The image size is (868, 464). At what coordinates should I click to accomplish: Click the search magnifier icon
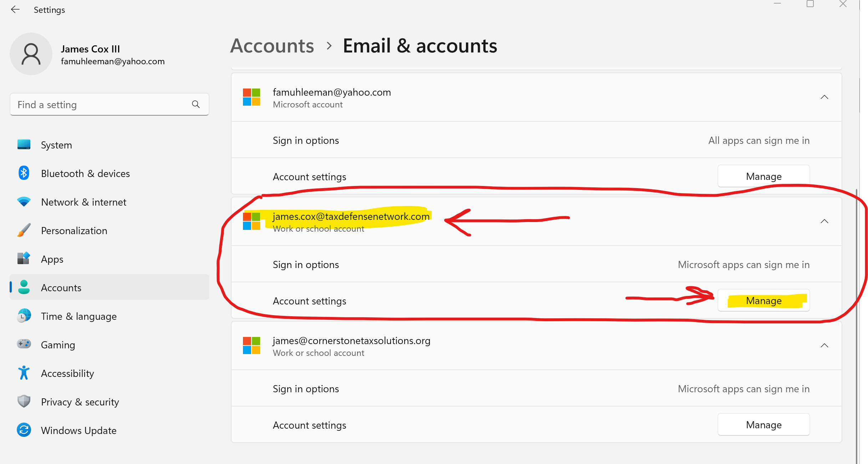pos(196,104)
